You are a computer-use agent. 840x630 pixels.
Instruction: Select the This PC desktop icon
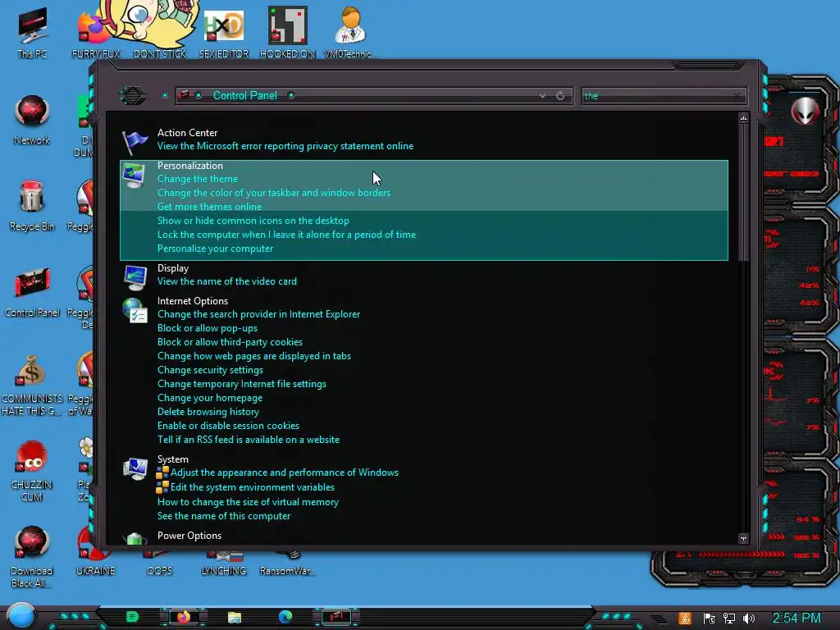[x=32, y=33]
